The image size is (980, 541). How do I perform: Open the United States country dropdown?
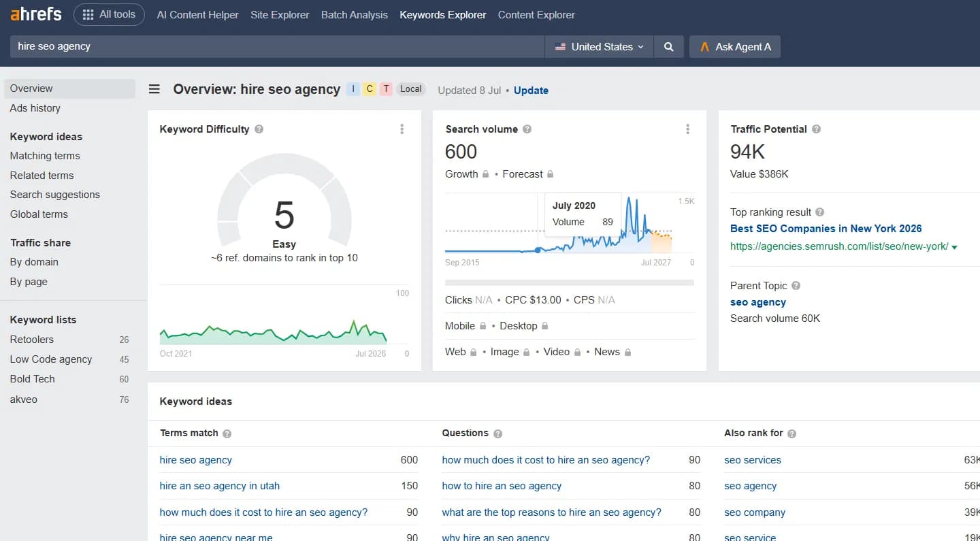point(599,46)
